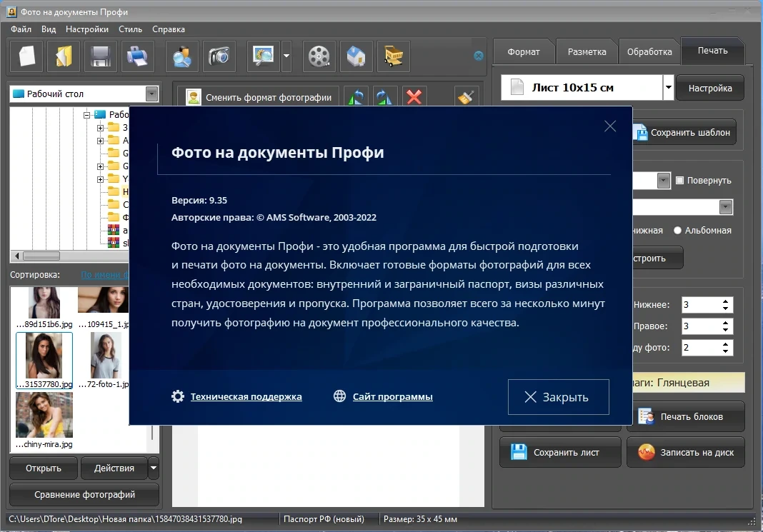
Task: Switch to the Формат tab
Action: 524,51
